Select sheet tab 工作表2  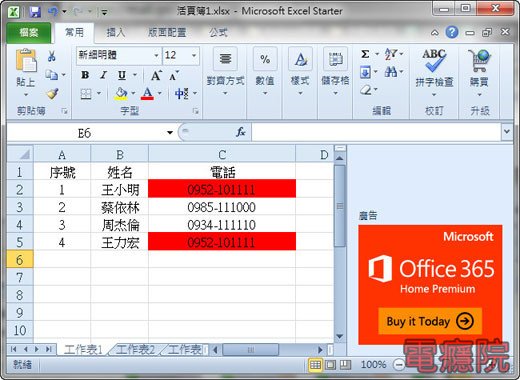tap(135, 350)
